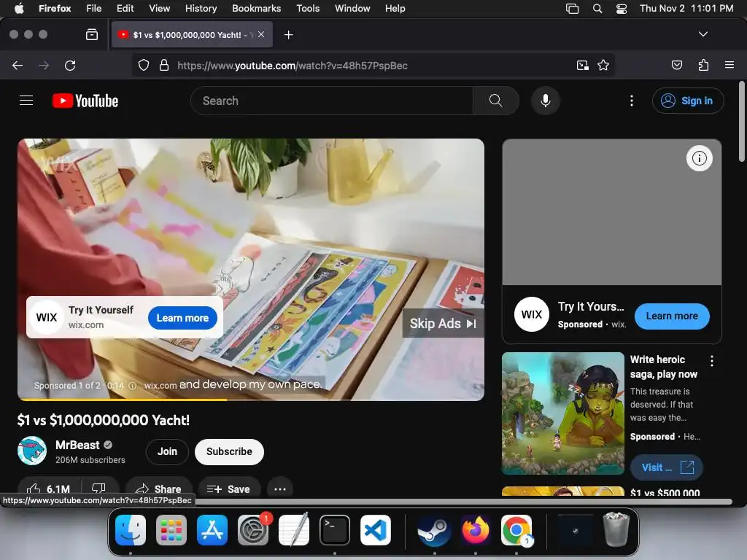This screenshot has height=560, width=747.
Task: Open the Bookmarks menu
Action: click(x=256, y=8)
